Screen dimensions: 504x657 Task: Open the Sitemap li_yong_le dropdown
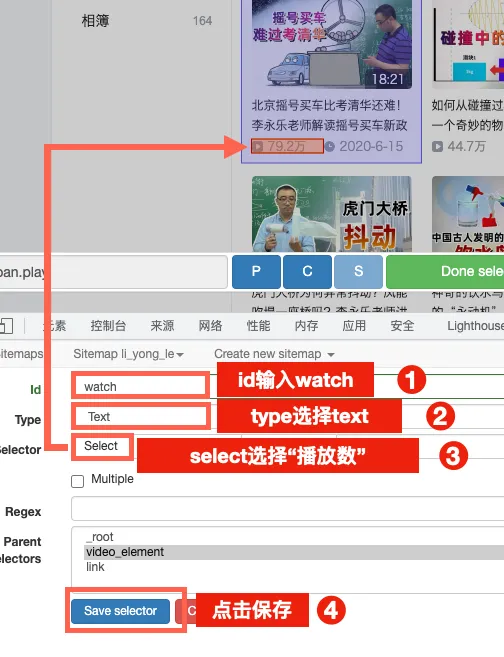[x=128, y=354]
